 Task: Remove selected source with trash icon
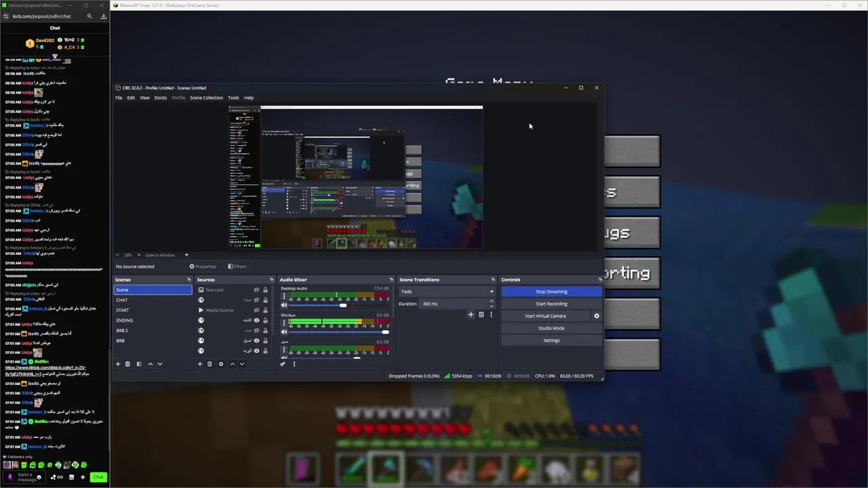tap(210, 364)
